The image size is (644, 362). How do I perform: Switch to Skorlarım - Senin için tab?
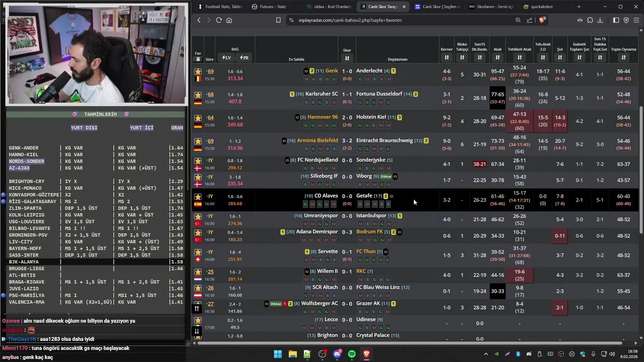click(492, 7)
